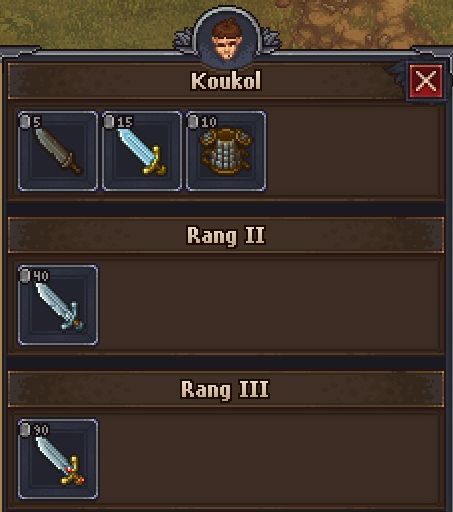Select the dark iron sword costing 5
The height and width of the screenshot is (512, 453).
58,151
